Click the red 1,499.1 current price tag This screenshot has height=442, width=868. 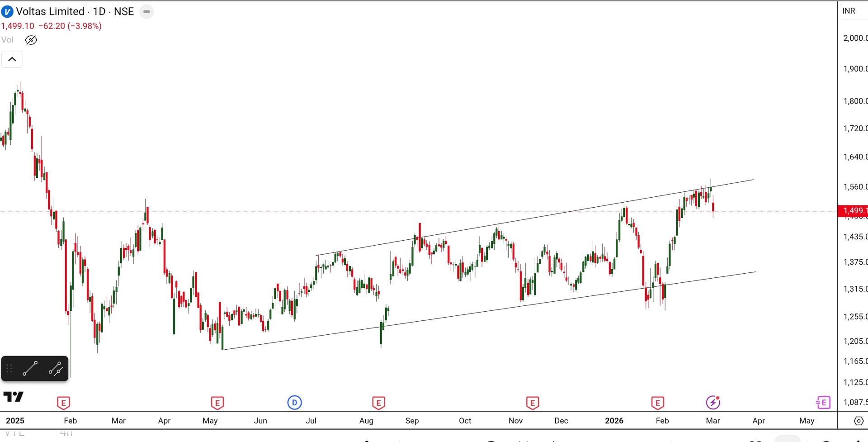[853, 211]
